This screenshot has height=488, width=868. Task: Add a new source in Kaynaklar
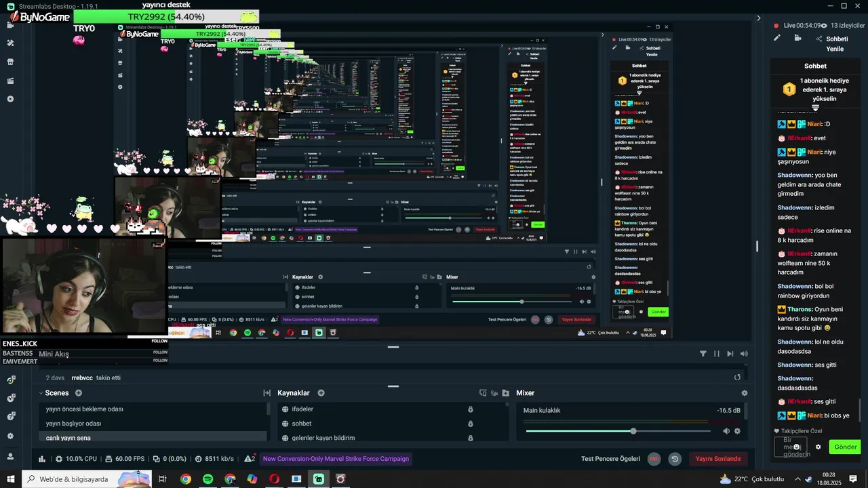[321, 393]
